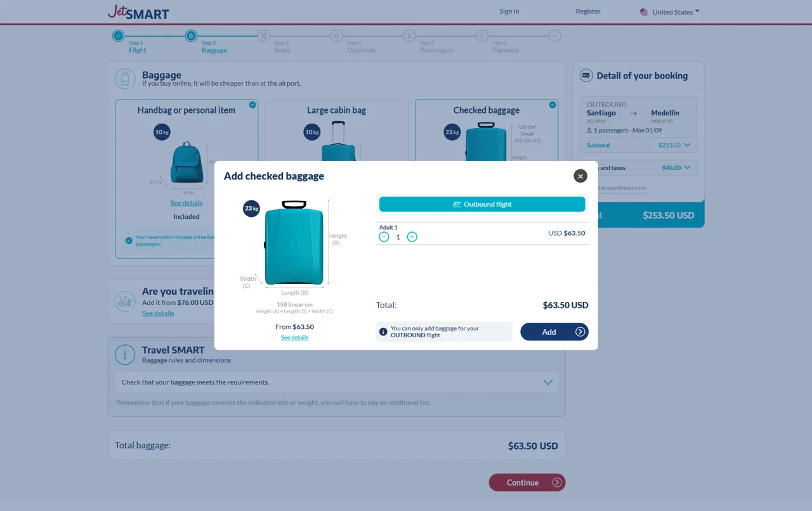The height and width of the screenshot is (511, 812).
Task: Toggle the Handbag or personal item checkmark
Action: coord(252,105)
